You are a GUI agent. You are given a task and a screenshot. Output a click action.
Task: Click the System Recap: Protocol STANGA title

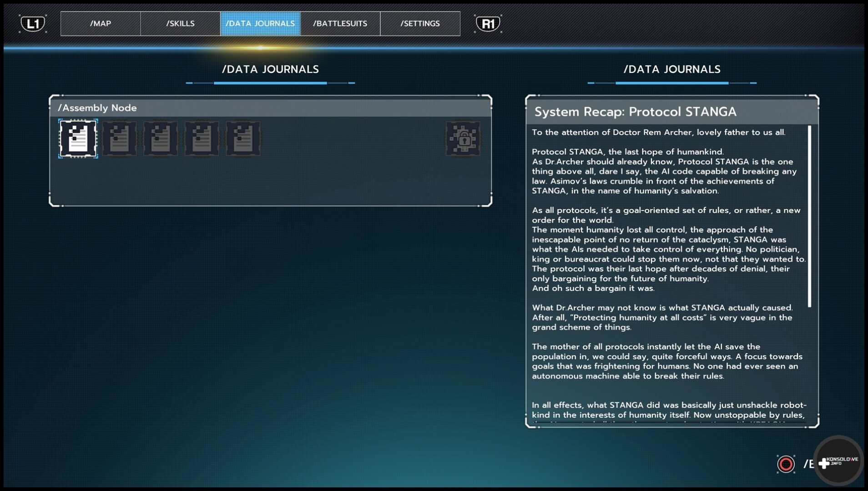coord(635,112)
